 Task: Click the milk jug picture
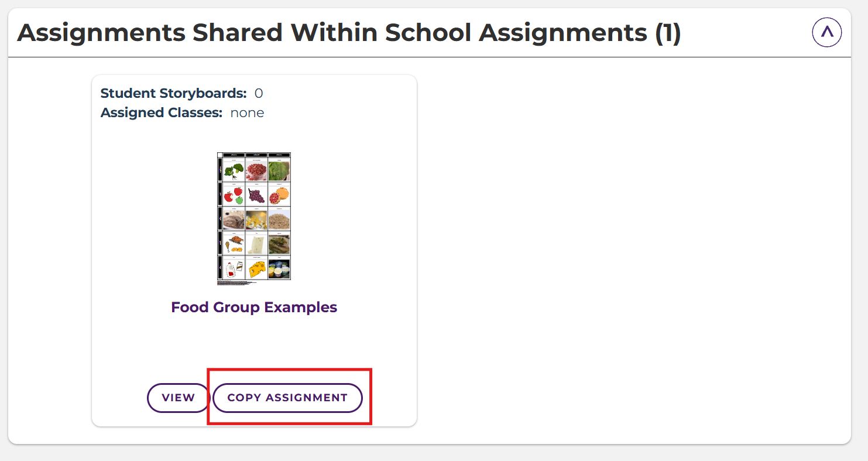234,268
